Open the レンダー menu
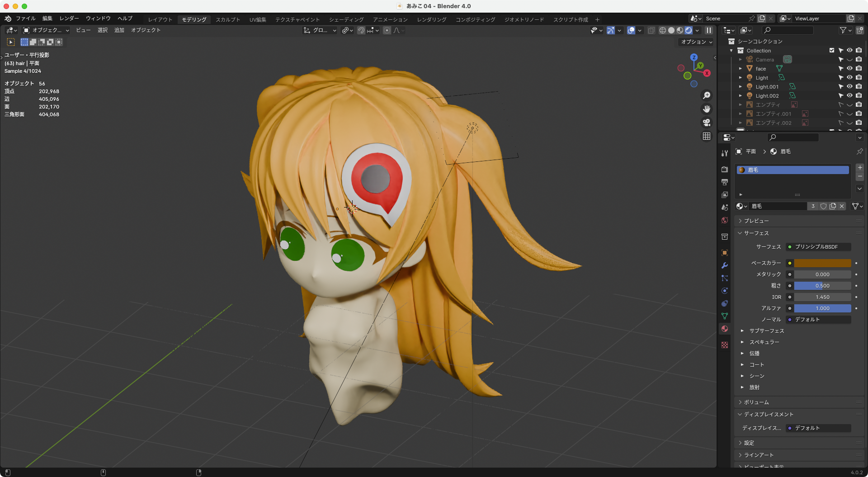The image size is (868, 477). pyautogui.click(x=69, y=19)
